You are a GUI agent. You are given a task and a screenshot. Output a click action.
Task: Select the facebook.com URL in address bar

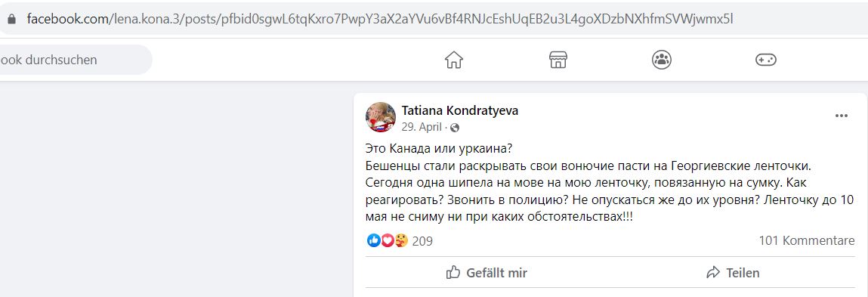380,19
